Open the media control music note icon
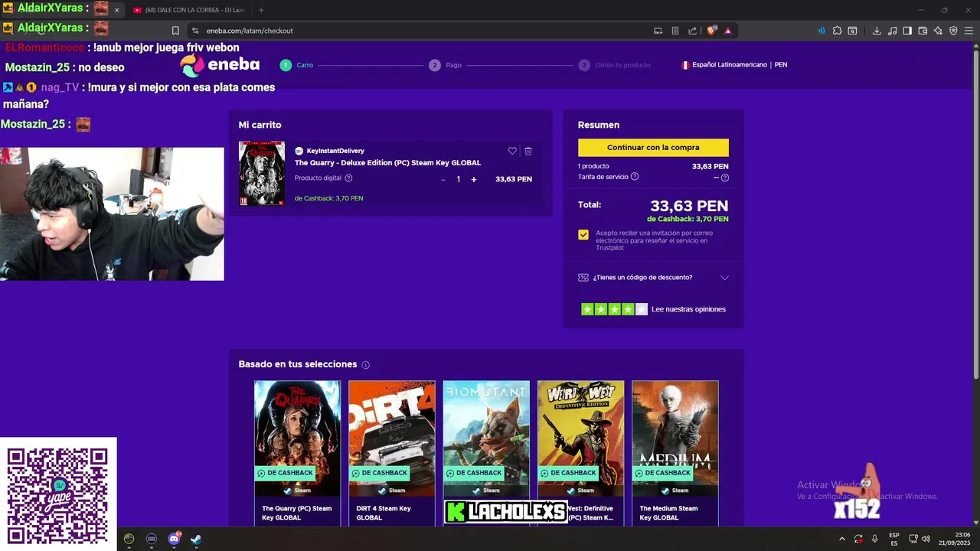980x551 pixels. (x=892, y=31)
